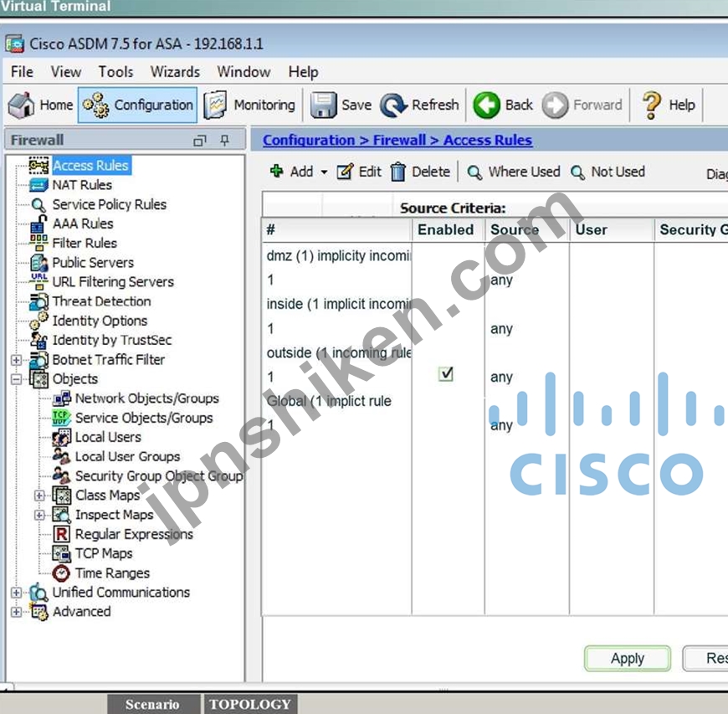Image resolution: width=728 pixels, height=714 pixels.
Task: Click the Identity Options gear icon
Action: click(x=38, y=321)
